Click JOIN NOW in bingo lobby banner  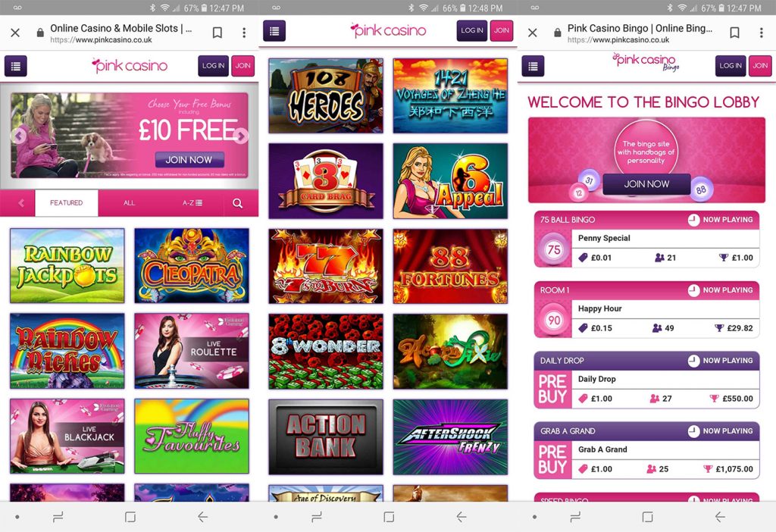point(646,184)
